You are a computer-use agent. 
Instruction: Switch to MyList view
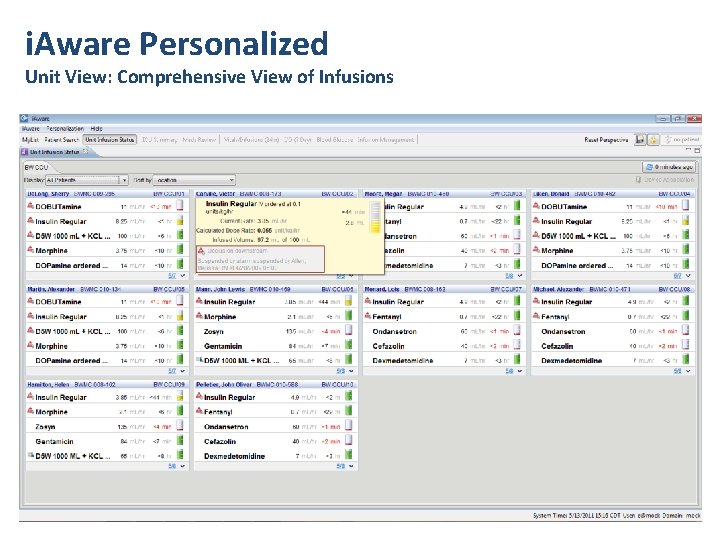[31, 140]
